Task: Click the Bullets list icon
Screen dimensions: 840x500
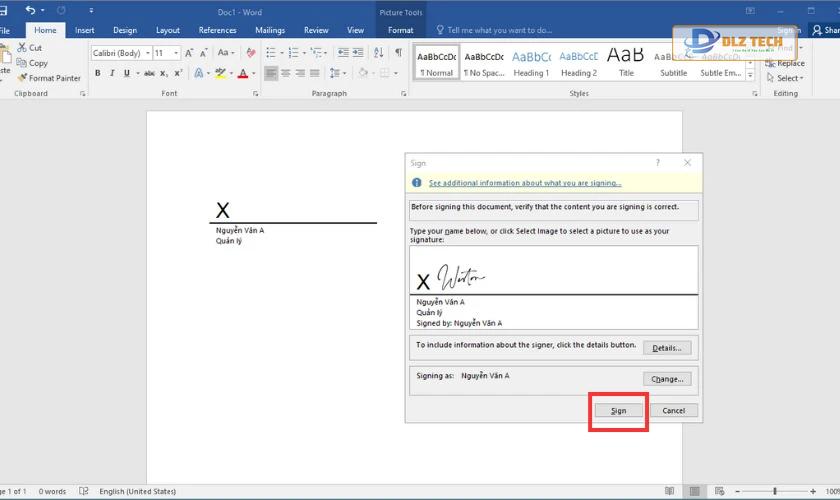Action: click(x=271, y=53)
